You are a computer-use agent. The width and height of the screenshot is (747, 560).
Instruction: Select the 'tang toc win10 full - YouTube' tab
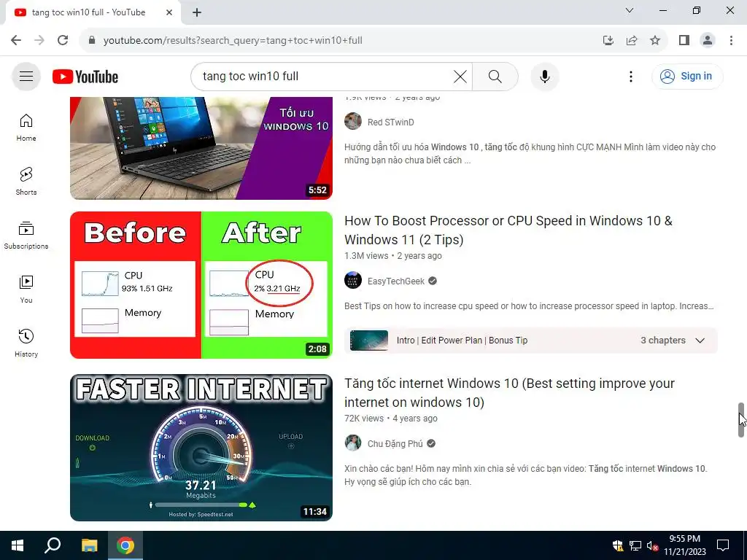tap(93, 12)
